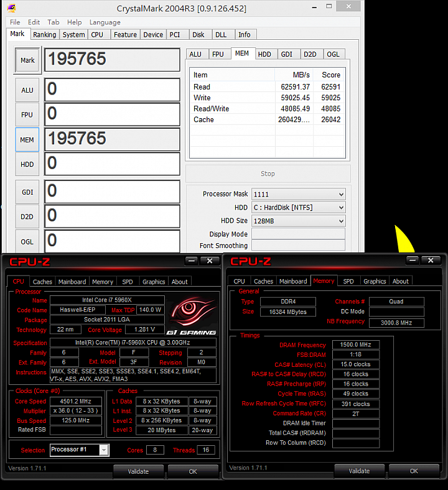Open the HDD drive dropdown
This screenshot has height=490, width=448.
click(341, 208)
